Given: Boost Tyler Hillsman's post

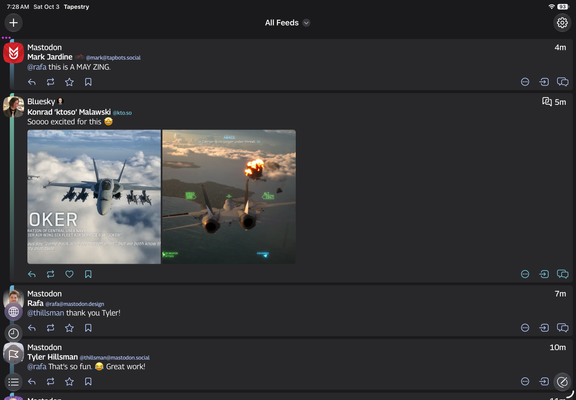Looking at the screenshot, I should [51, 382].
